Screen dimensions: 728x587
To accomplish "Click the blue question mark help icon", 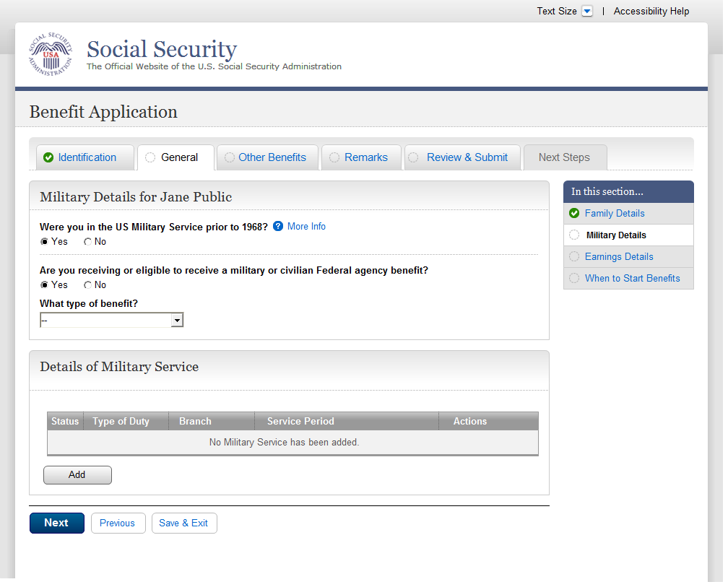I will [278, 227].
